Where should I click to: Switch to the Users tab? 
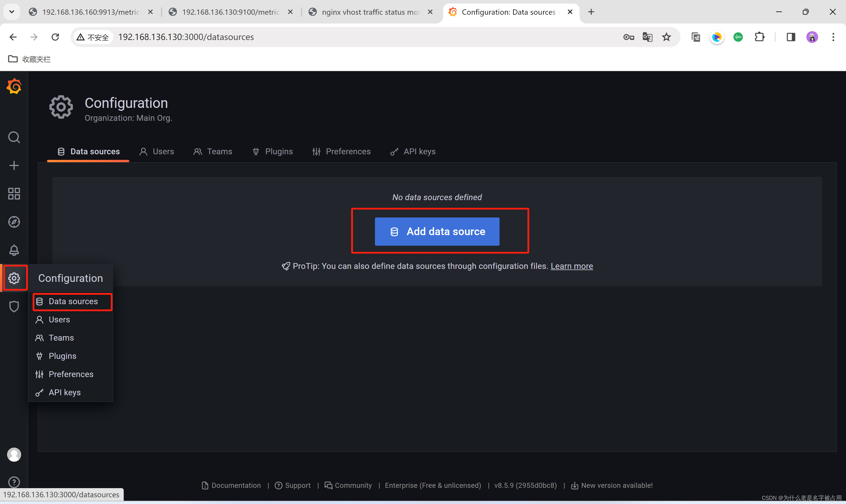coord(157,151)
